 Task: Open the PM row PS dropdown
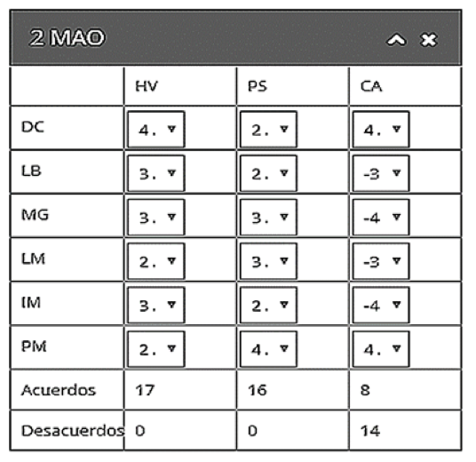pyautogui.click(x=268, y=349)
